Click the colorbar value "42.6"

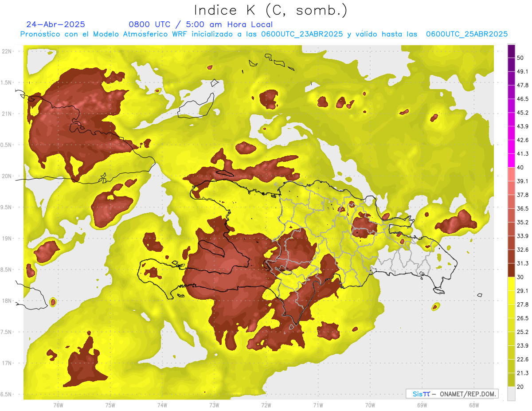[x=523, y=140]
